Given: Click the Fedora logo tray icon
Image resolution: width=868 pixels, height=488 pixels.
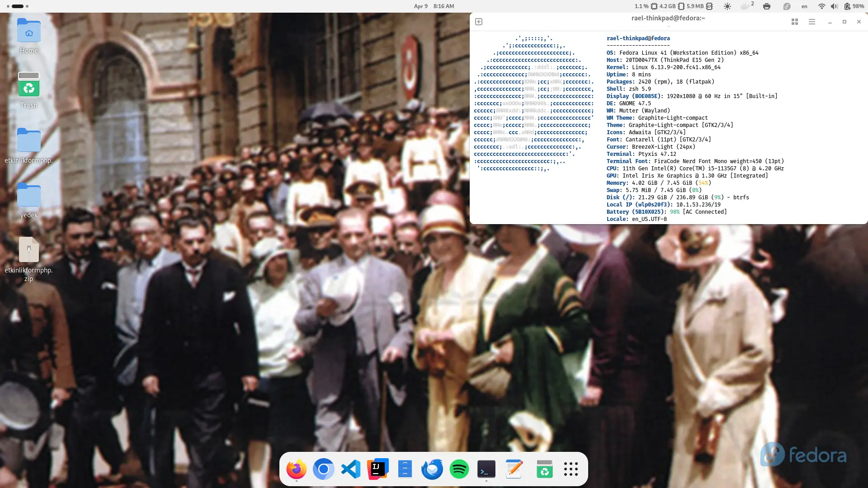Looking at the screenshot, I should [787, 6].
